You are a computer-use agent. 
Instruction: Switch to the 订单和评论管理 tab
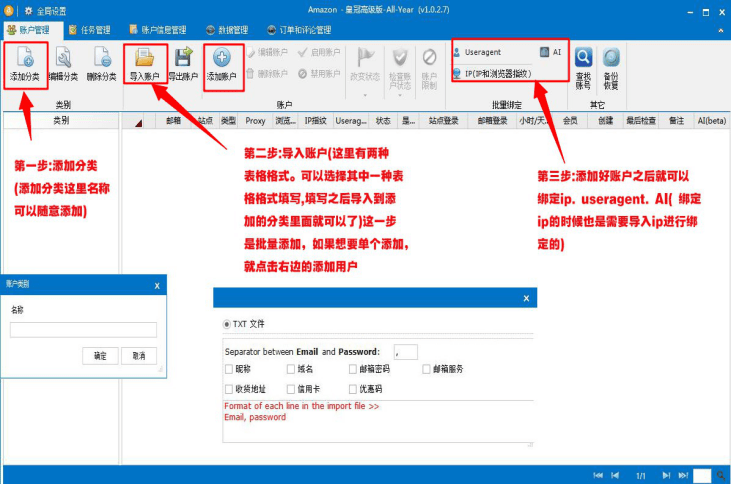tap(299, 30)
